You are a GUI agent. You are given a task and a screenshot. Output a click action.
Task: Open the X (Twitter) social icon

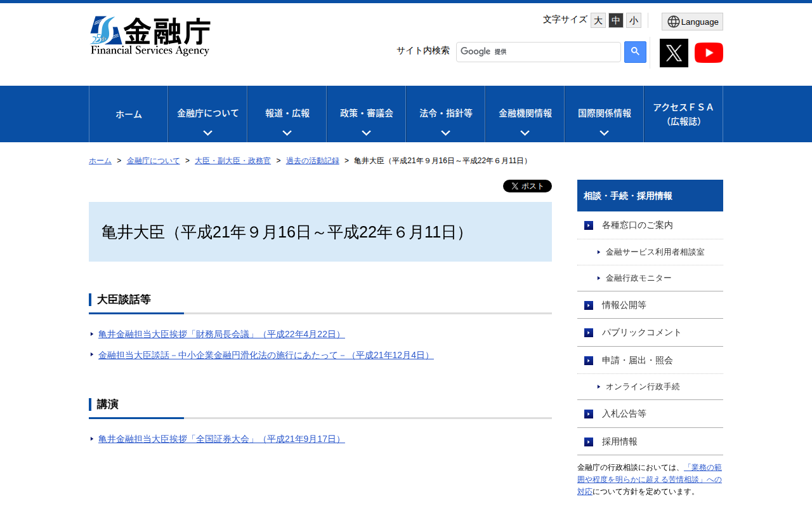point(674,53)
